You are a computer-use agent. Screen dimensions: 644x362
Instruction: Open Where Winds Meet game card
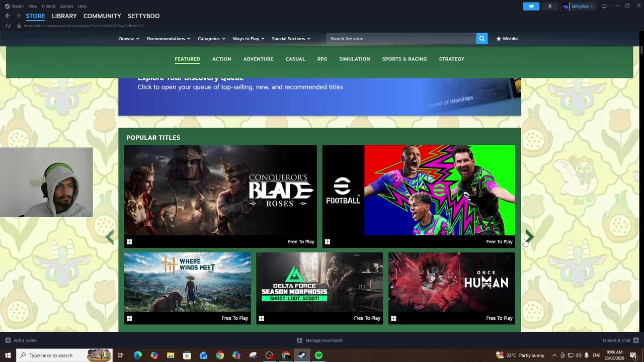pyautogui.click(x=187, y=288)
